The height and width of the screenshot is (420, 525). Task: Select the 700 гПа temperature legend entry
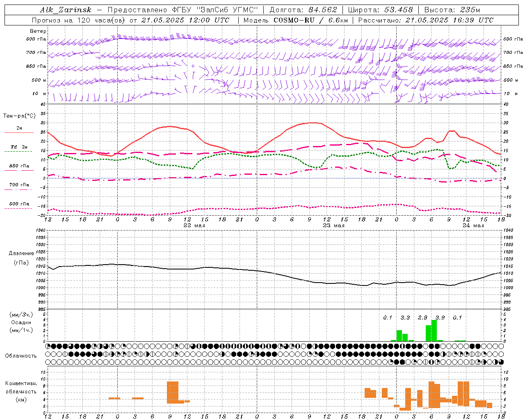19,185
